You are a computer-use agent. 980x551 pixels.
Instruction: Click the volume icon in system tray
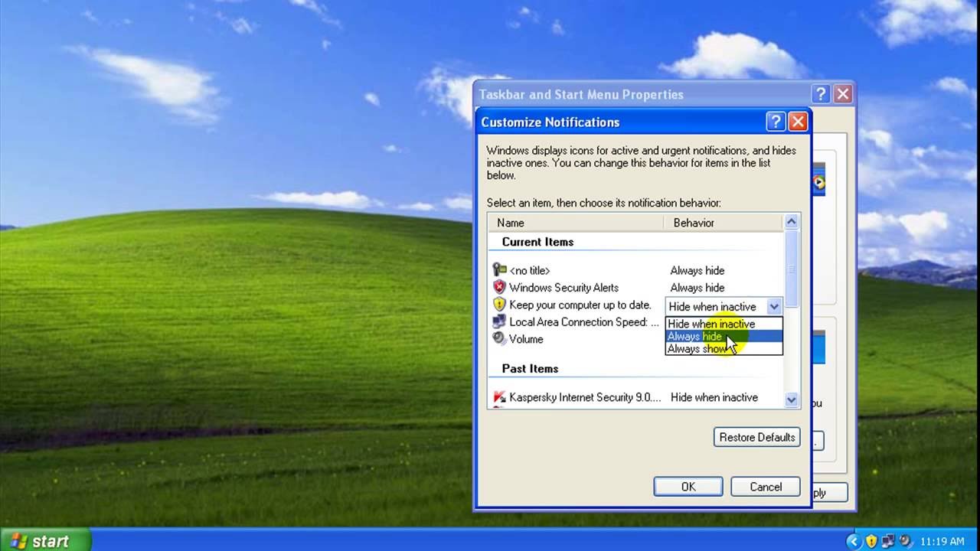pos(904,541)
